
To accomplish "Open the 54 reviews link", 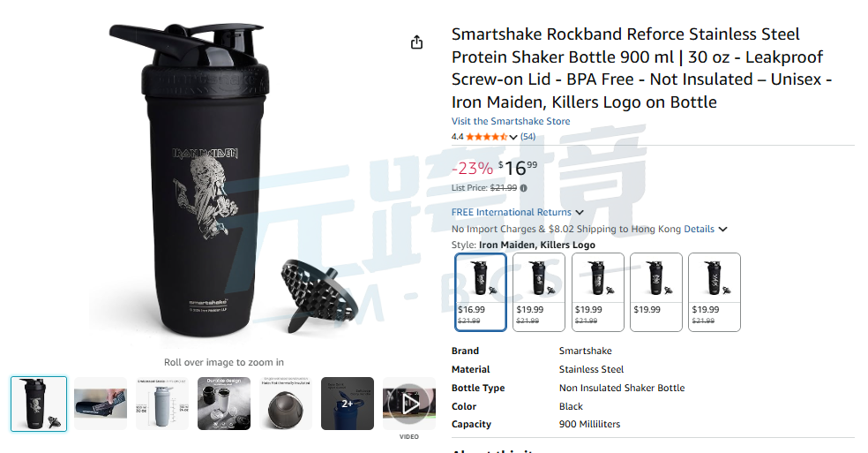I will click(x=528, y=136).
